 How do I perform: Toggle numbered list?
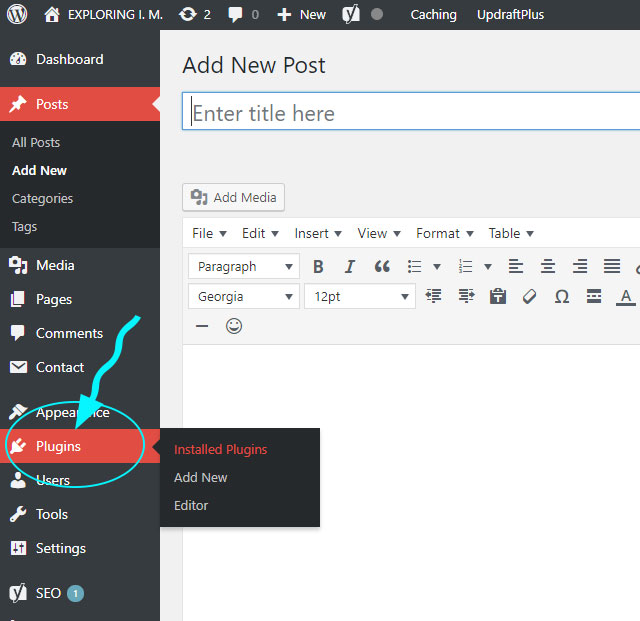pyautogui.click(x=466, y=267)
